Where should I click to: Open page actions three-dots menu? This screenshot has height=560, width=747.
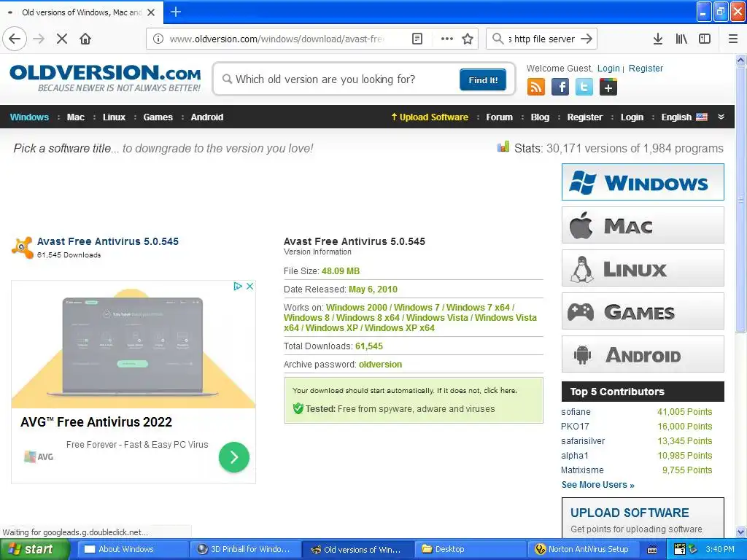point(447,39)
